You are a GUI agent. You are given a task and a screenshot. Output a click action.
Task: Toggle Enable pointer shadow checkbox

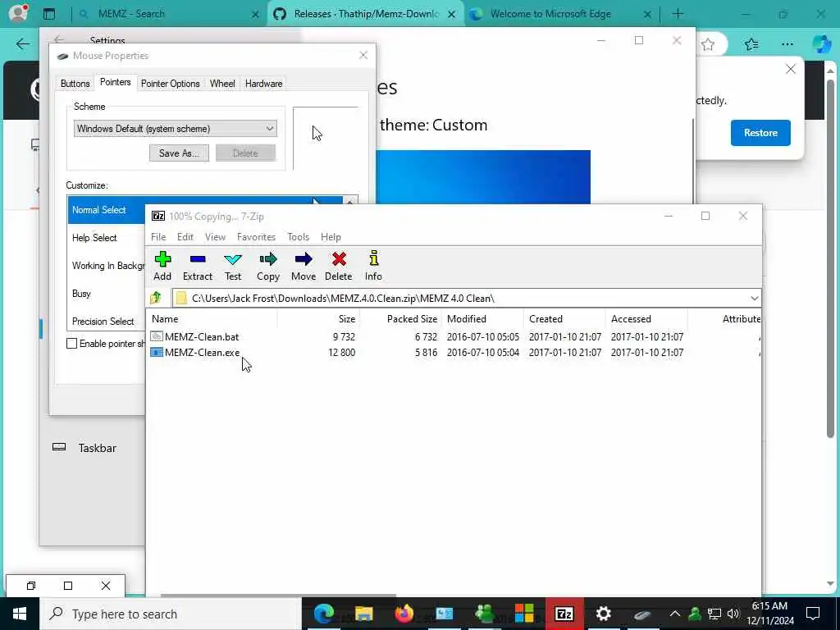[72, 344]
